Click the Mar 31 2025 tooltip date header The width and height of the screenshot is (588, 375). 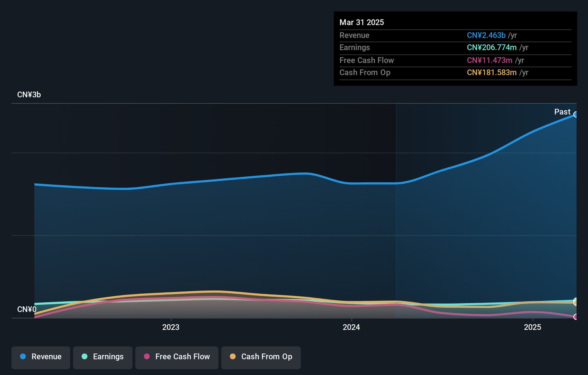click(362, 22)
